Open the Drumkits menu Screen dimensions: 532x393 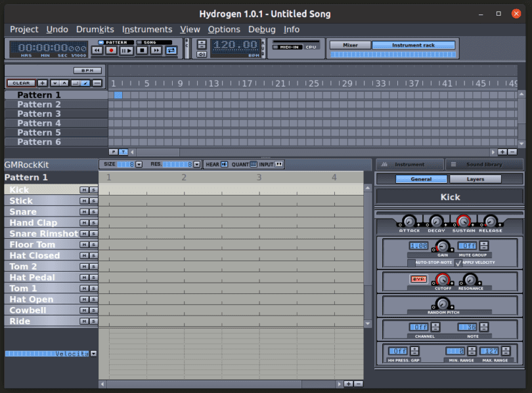95,30
